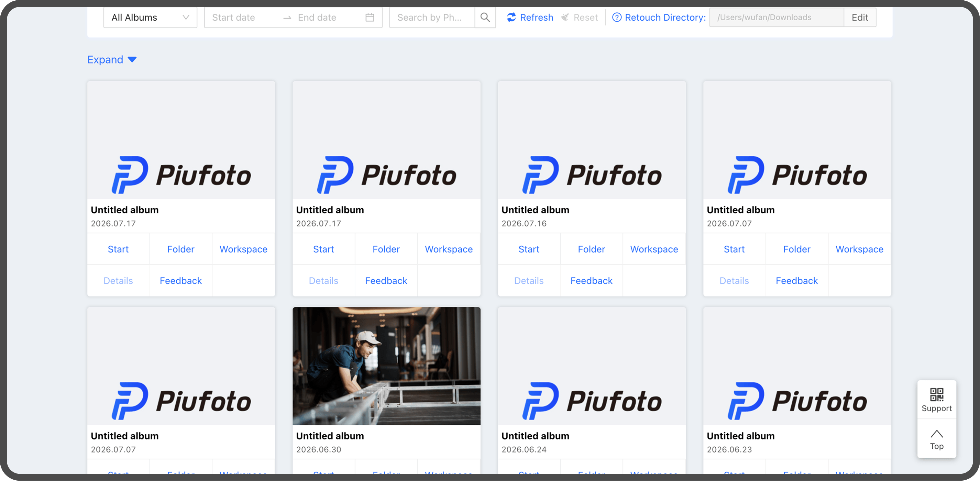Click the date text 2026.06.24

[524, 449]
